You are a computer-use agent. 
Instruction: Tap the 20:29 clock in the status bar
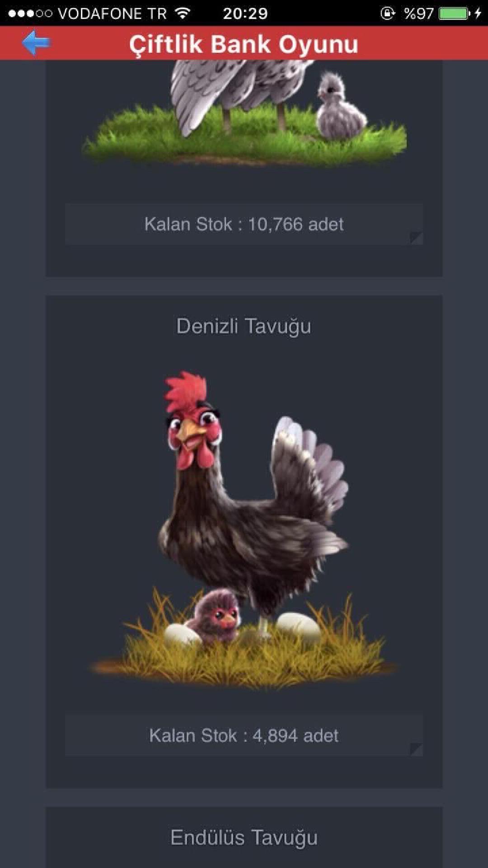pos(245,13)
